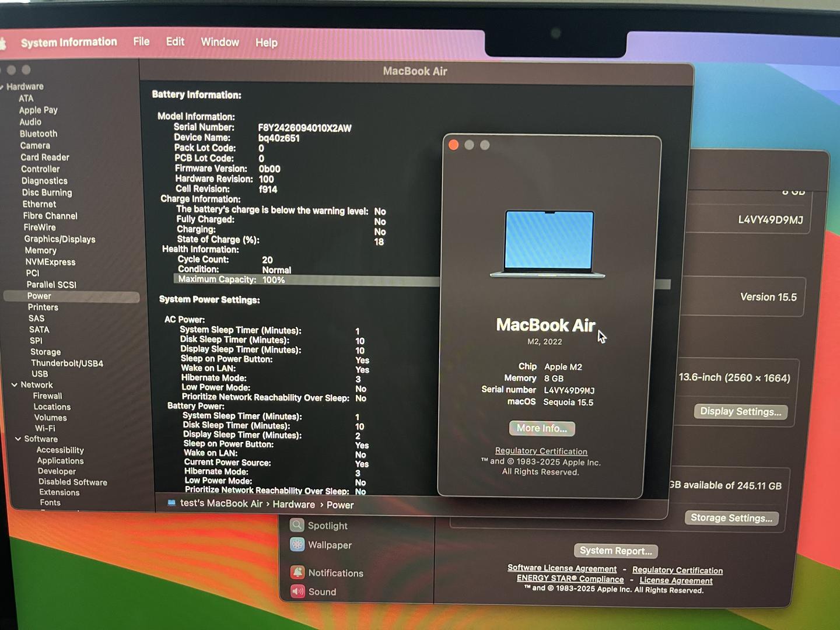The width and height of the screenshot is (840, 630).
Task: Select Memory in the sidebar
Action: pyautogui.click(x=40, y=250)
